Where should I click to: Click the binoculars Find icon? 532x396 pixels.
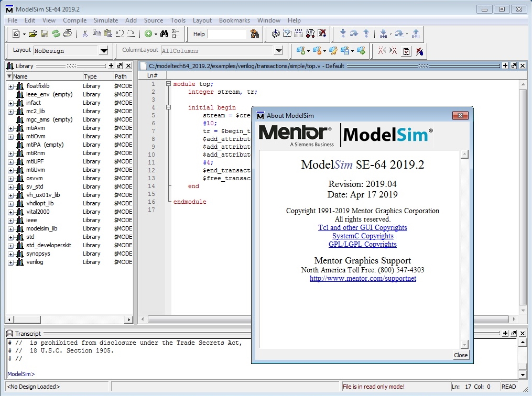[164, 34]
